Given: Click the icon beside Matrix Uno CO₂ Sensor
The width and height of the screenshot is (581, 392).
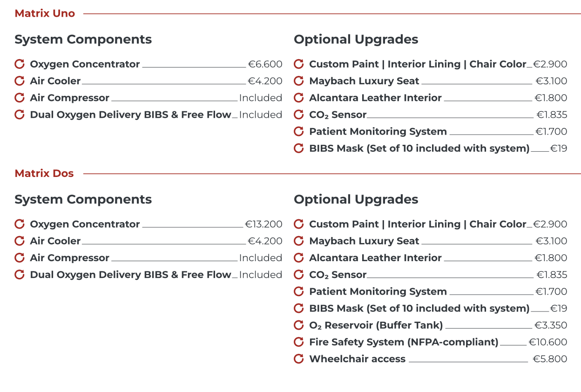Looking at the screenshot, I should tap(299, 115).
